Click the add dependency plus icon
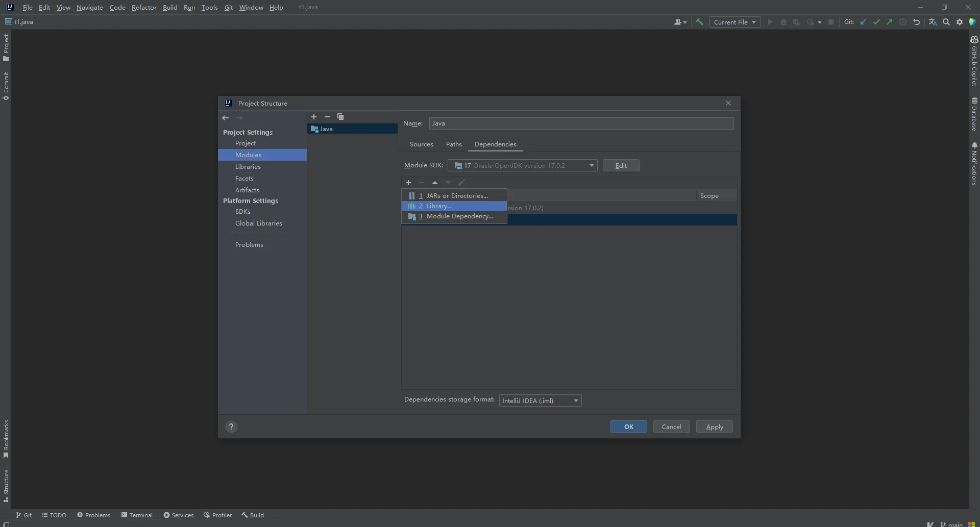980x527 pixels. click(x=408, y=183)
